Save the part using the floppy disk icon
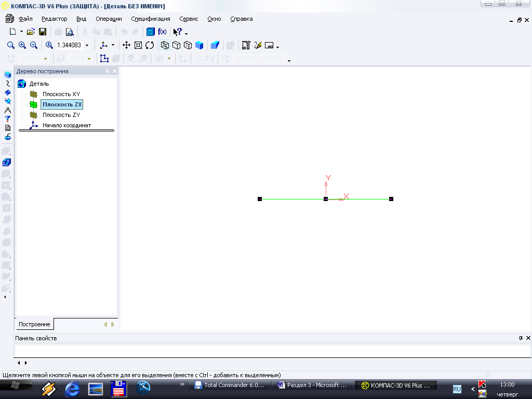 [x=43, y=32]
